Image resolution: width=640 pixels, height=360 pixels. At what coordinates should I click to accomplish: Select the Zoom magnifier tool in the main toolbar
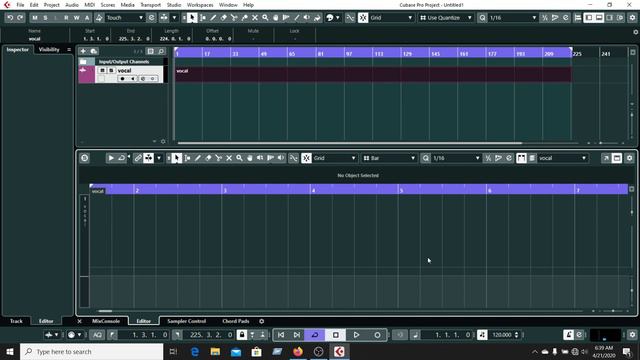(265, 18)
